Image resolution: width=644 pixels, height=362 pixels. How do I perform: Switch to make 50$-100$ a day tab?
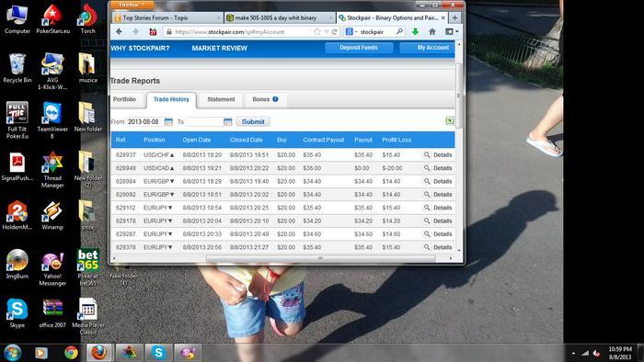tap(280, 18)
